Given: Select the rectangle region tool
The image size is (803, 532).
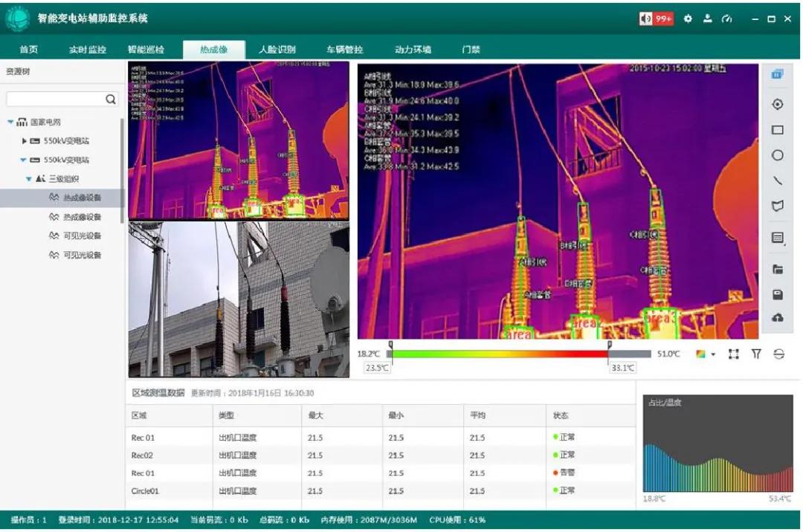Looking at the screenshot, I should [778, 130].
